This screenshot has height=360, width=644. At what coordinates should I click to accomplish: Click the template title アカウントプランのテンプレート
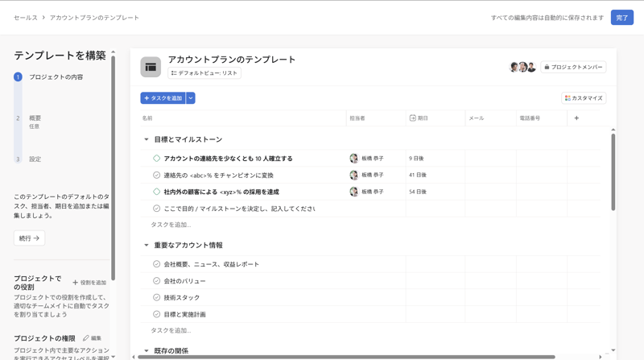tap(232, 60)
